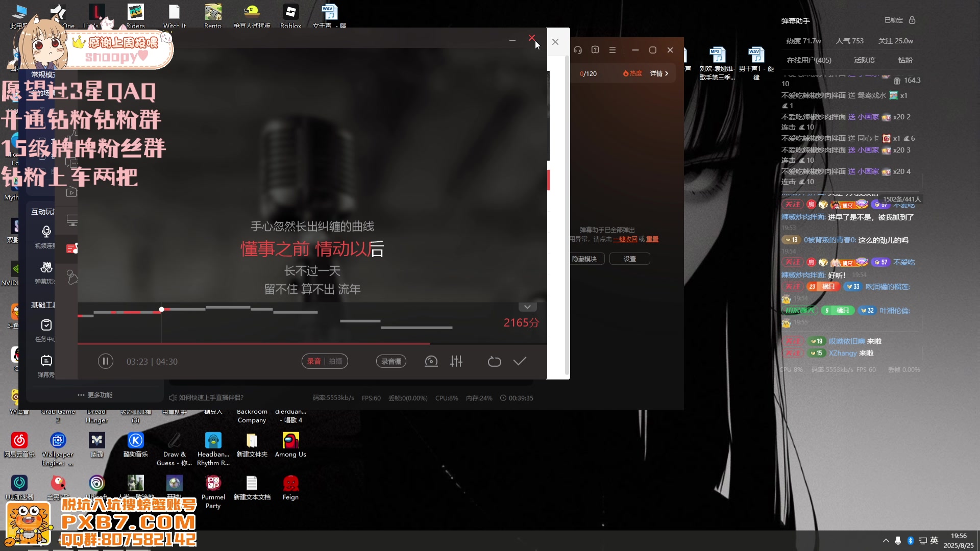Open the 如何快速上手直播伴侣 help link
Screen dimensions: 980x551
pyautogui.click(x=206, y=397)
